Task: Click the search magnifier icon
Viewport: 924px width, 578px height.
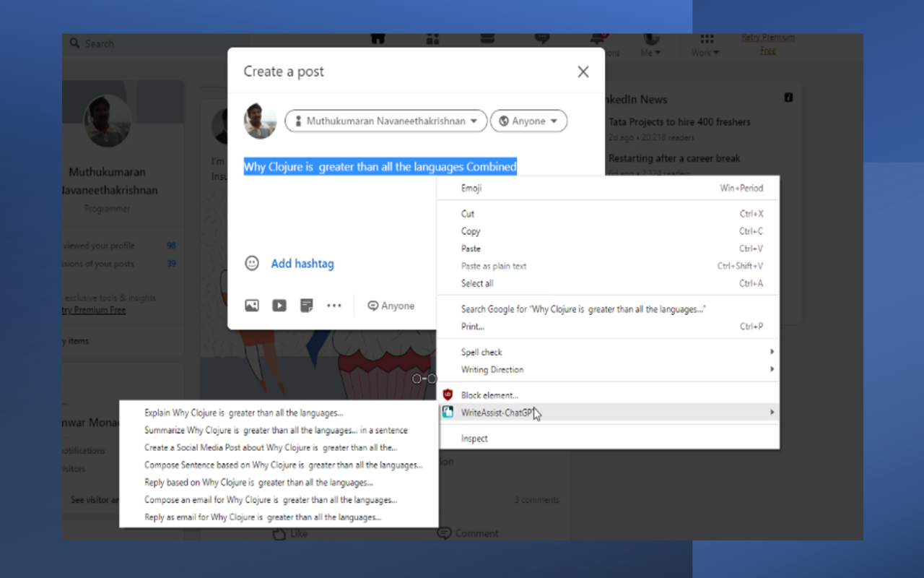Action: pos(75,43)
